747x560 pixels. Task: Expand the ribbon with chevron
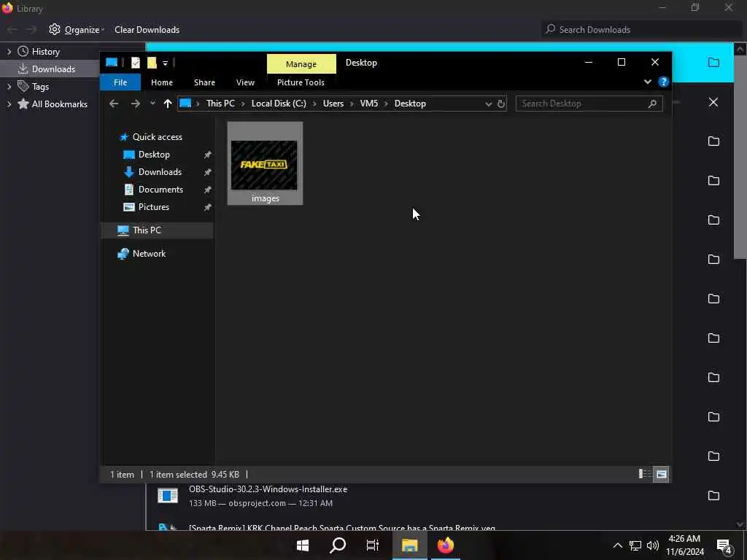[648, 82]
